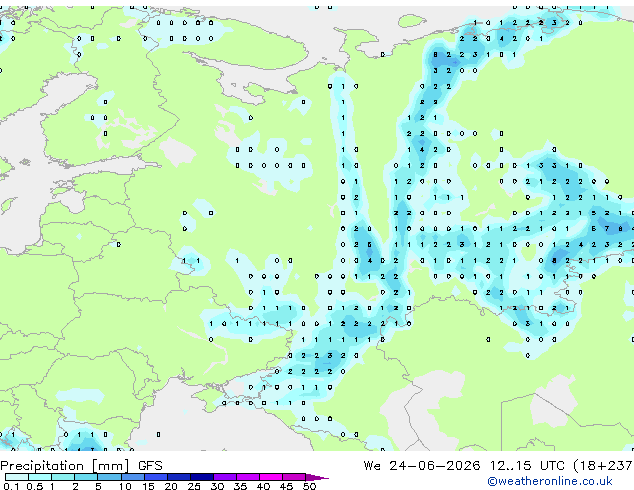Click the 40–45 mm magenta legend swatch
Viewport: 634px width, 490px height.
[x=271, y=477]
